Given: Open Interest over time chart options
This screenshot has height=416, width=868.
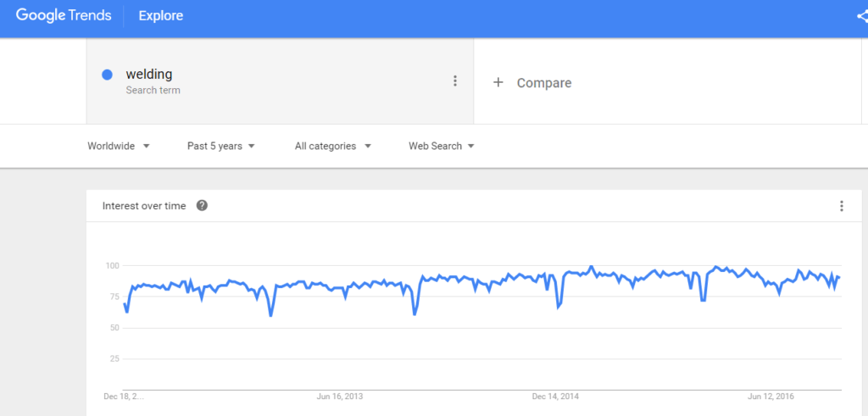Looking at the screenshot, I should coord(841,206).
